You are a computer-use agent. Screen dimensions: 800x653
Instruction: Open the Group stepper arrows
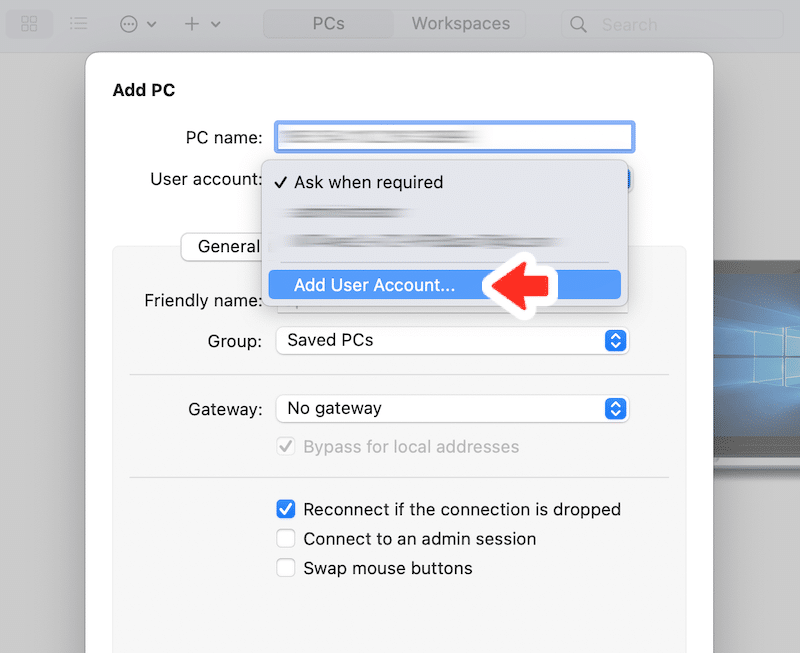click(615, 341)
